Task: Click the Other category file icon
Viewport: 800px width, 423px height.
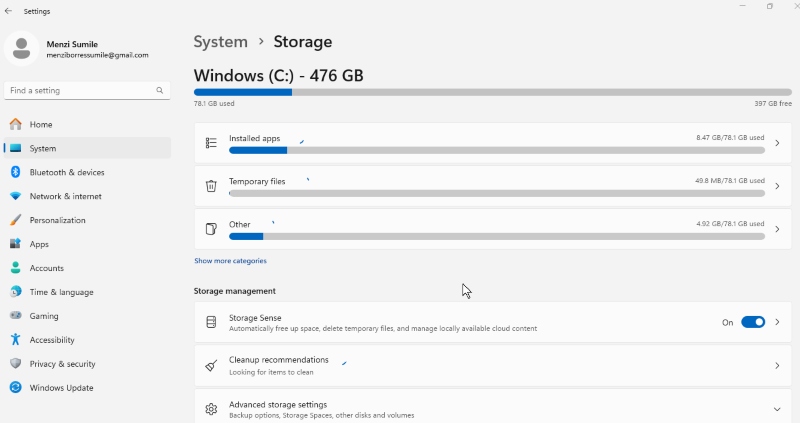Action: (211, 229)
